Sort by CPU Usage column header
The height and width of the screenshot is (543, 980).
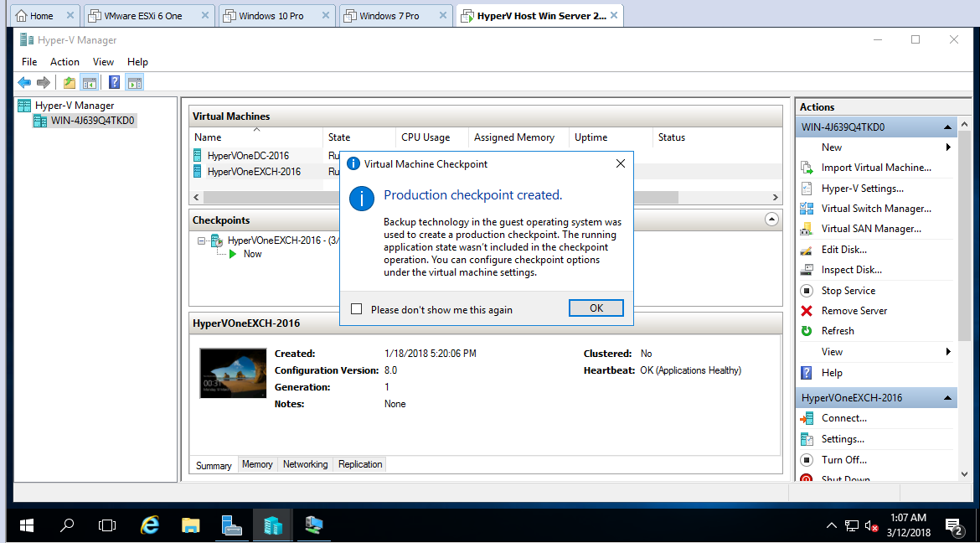point(432,137)
